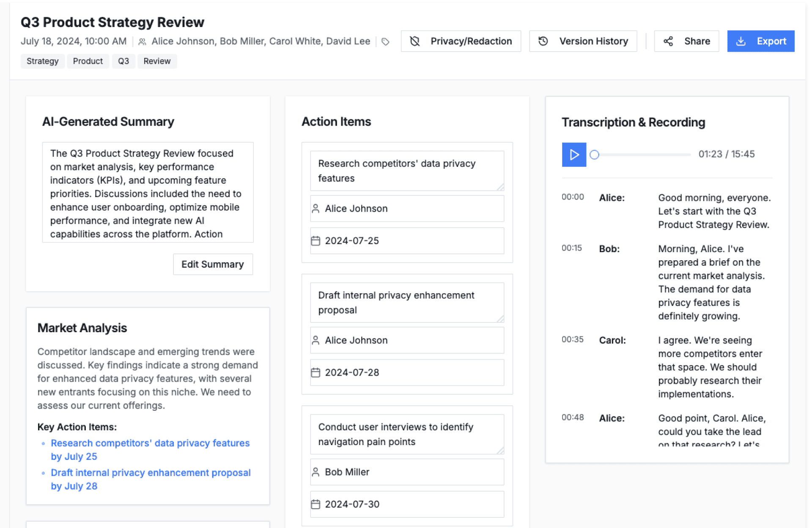Click the 2024-07-28 due date field
The image size is (812, 528).
click(x=407, y=372)
